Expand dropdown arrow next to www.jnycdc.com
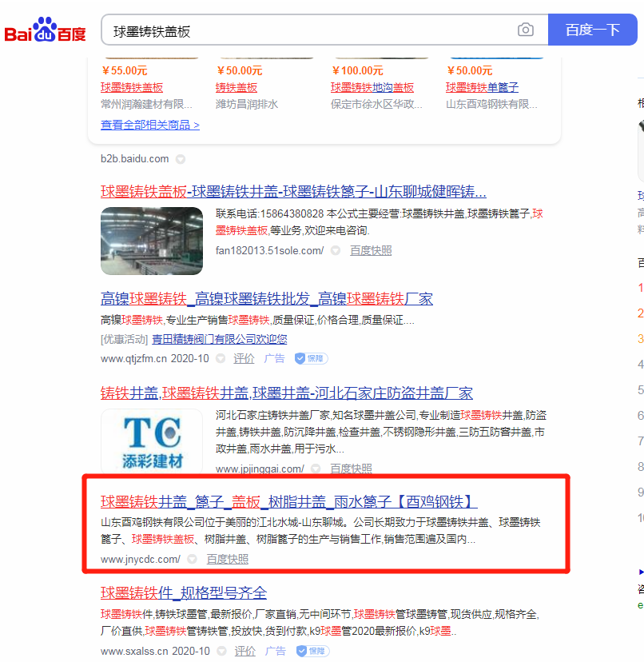This screenshot has height=662, width=644. pos(192,559)
